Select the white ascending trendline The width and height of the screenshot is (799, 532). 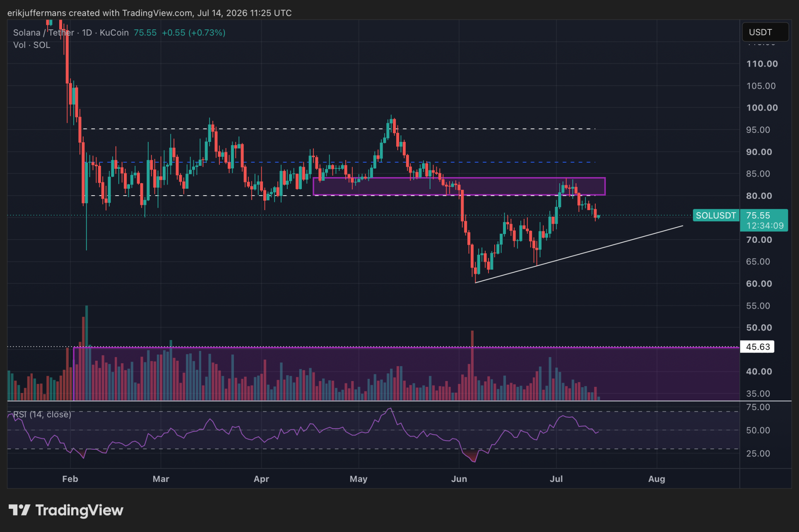point(579,254)
